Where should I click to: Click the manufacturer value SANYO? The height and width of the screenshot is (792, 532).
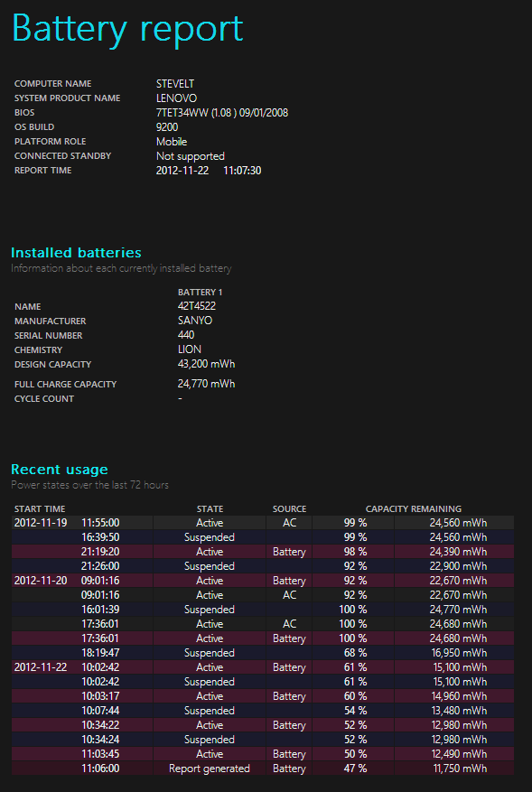(x=195, y=321)
